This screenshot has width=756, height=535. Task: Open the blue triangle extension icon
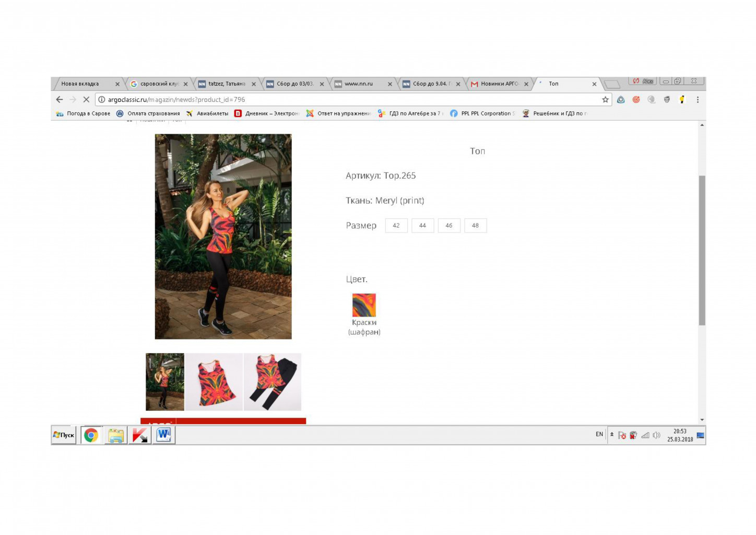pyautogui.click(x=621, y=99)
